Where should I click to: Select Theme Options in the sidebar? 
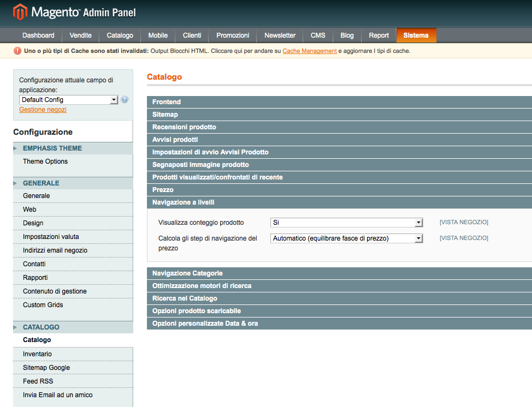44,161
